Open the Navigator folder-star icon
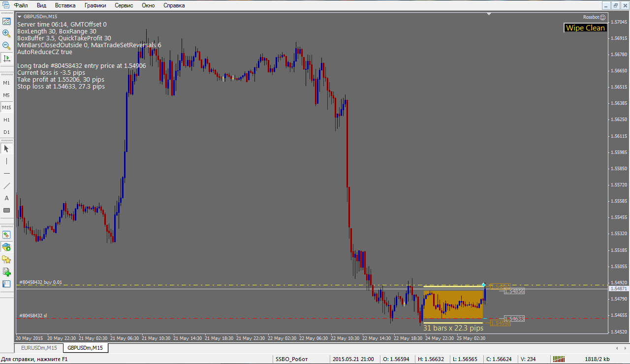 pyautogui.click(x=6, y=259)
